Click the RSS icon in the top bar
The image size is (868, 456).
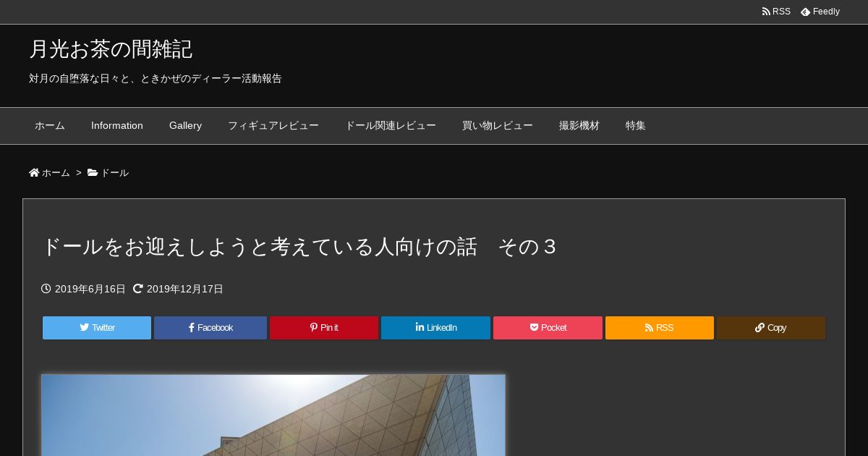(766, 12)
